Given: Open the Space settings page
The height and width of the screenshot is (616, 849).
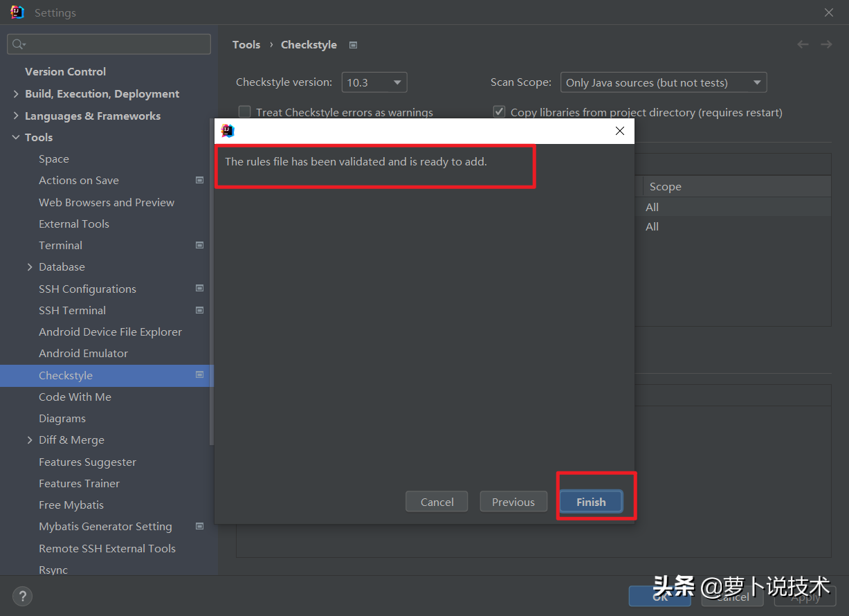Looking at the screenshot, I should point(54,159).
